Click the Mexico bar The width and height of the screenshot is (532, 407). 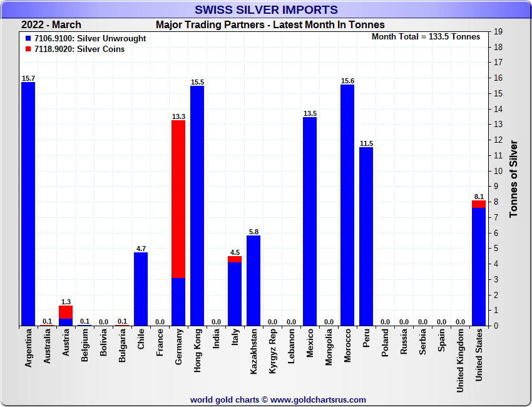[x=310, y=221]
